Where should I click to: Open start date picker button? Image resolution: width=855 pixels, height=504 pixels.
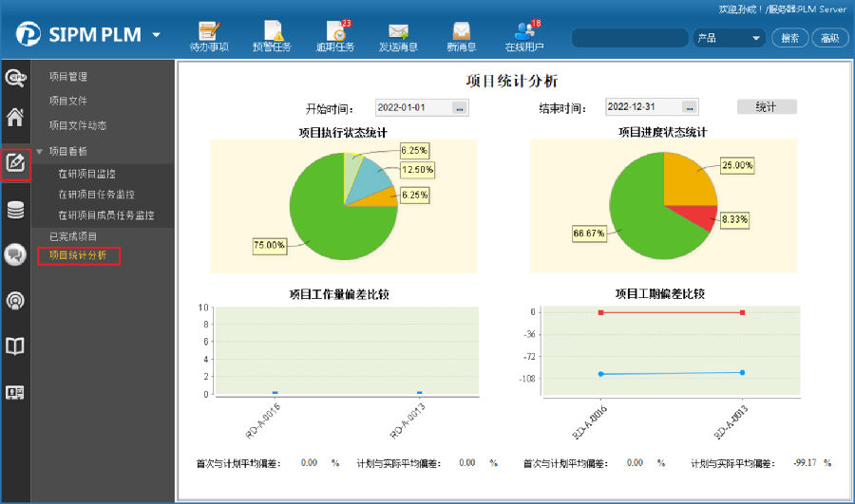click(x=460, y=108)
